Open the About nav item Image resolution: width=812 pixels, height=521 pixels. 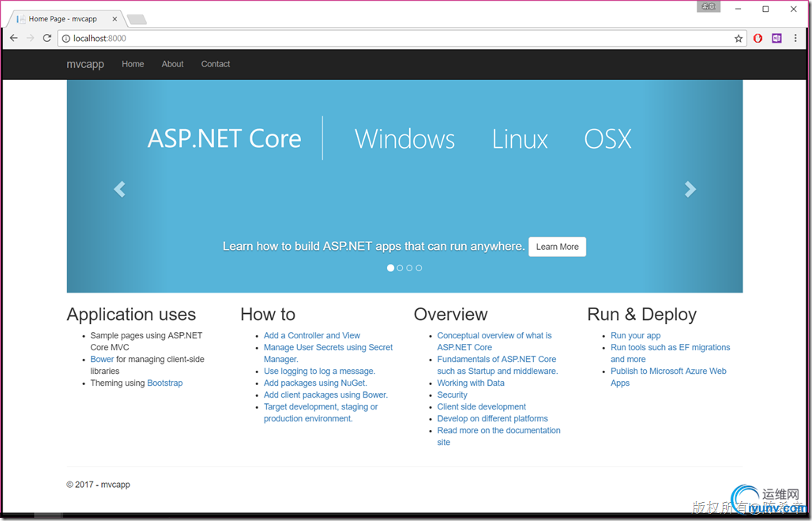click(x=172, y=64)
